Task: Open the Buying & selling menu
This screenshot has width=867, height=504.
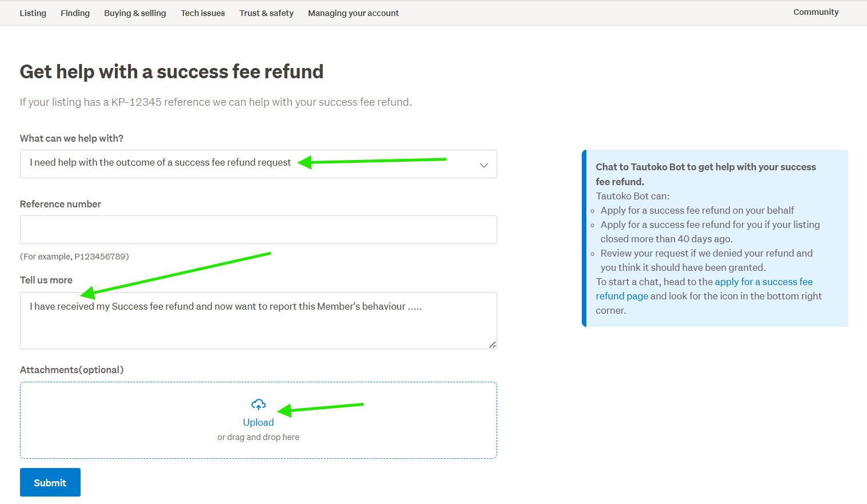Action: click(135, 13)
